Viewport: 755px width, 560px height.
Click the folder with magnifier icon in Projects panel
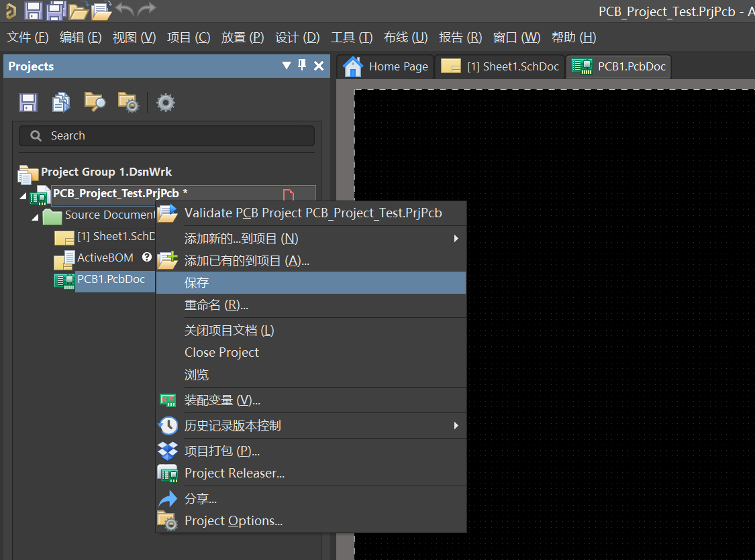pyautogui.click(x=95, y=102)
